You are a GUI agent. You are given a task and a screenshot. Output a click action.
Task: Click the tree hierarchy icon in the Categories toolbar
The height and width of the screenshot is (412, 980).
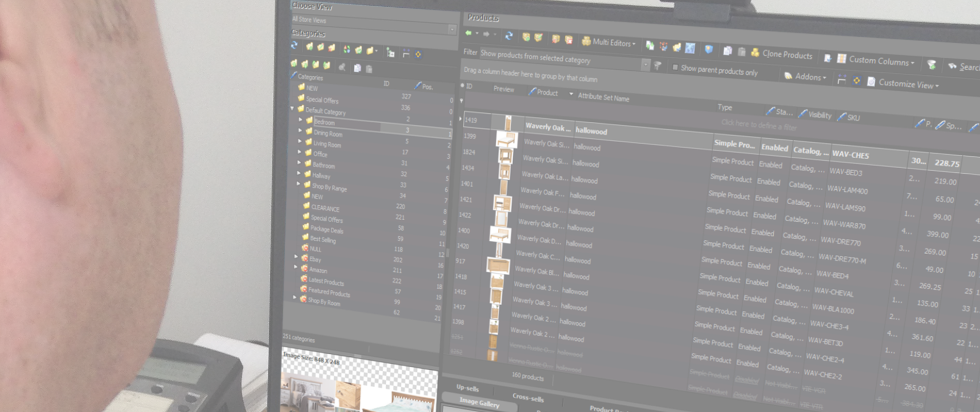coord(390,53)
